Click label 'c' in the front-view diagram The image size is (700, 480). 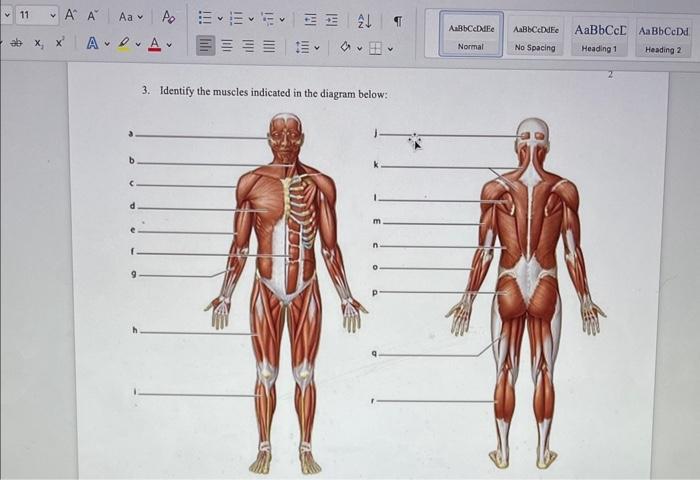click(x=132, y=183)
